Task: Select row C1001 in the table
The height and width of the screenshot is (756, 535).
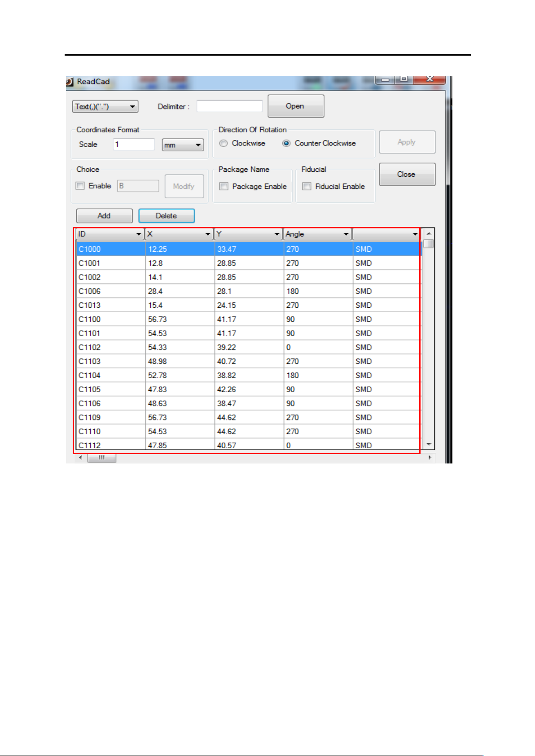Action: coord(249,263)
